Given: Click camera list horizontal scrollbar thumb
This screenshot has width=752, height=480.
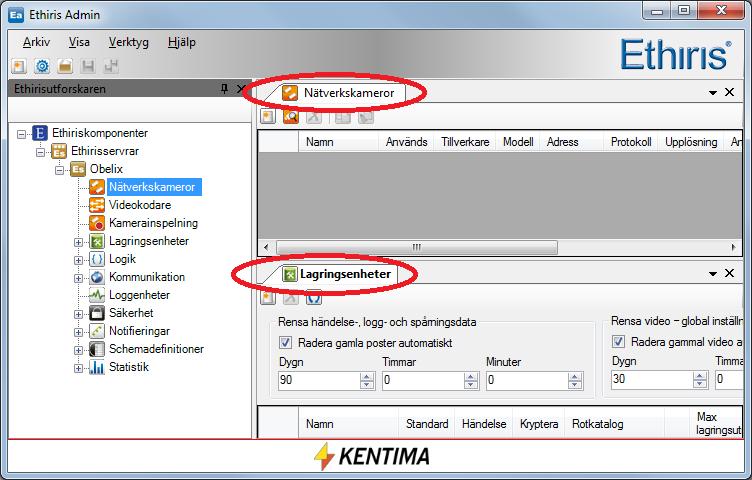Looking at the screenshot, I should tap(417, 247).
